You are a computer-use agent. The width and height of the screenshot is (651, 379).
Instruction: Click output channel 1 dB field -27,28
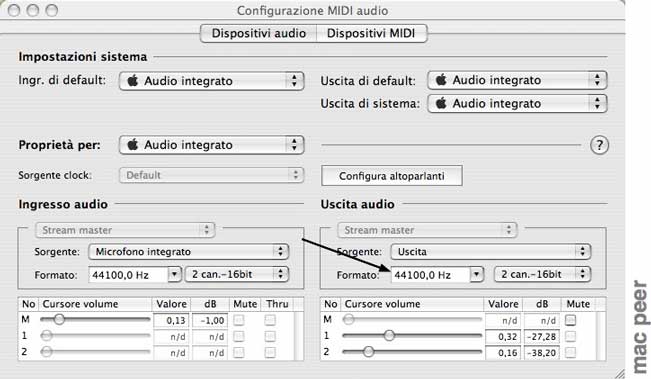[542, 337]
